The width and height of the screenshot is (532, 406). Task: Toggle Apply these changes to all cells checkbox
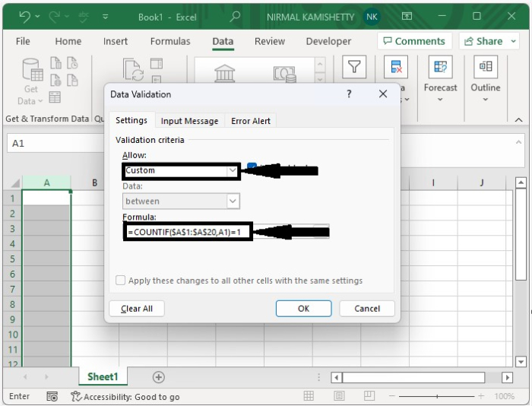120,281
